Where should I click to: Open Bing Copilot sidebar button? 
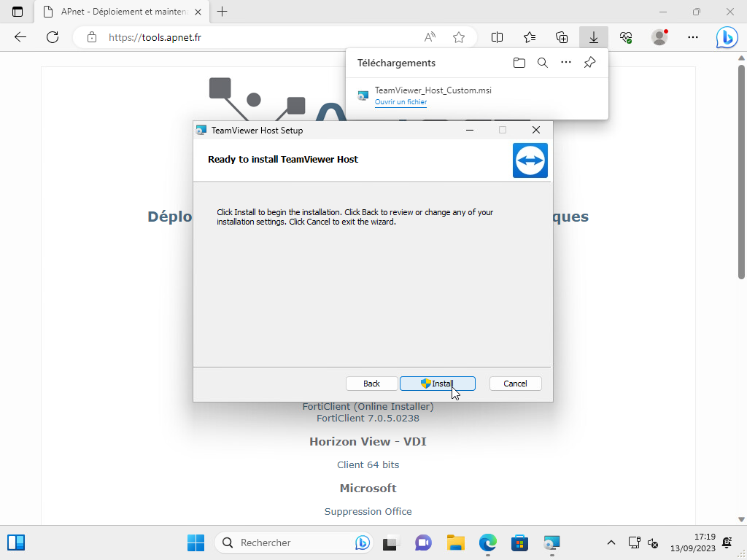tap(727, 38)
